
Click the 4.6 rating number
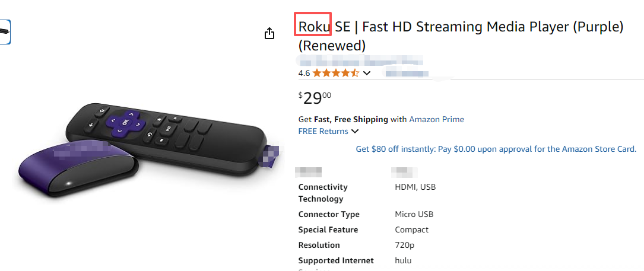tap(304, 73)
